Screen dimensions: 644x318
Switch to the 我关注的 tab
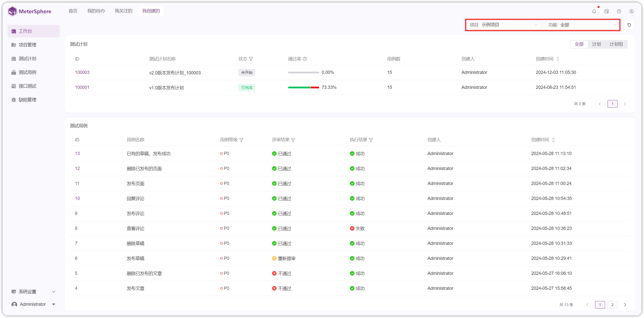pos(124,11)
